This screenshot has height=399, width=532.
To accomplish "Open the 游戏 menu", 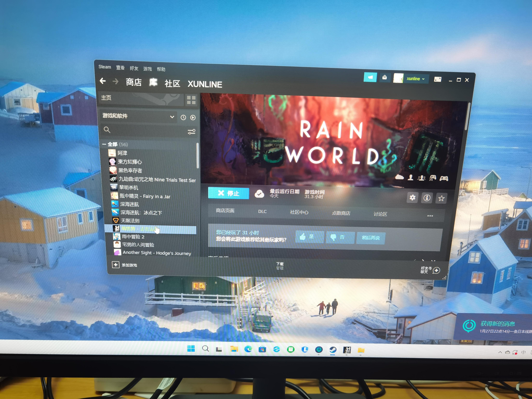I will point(147,69).
